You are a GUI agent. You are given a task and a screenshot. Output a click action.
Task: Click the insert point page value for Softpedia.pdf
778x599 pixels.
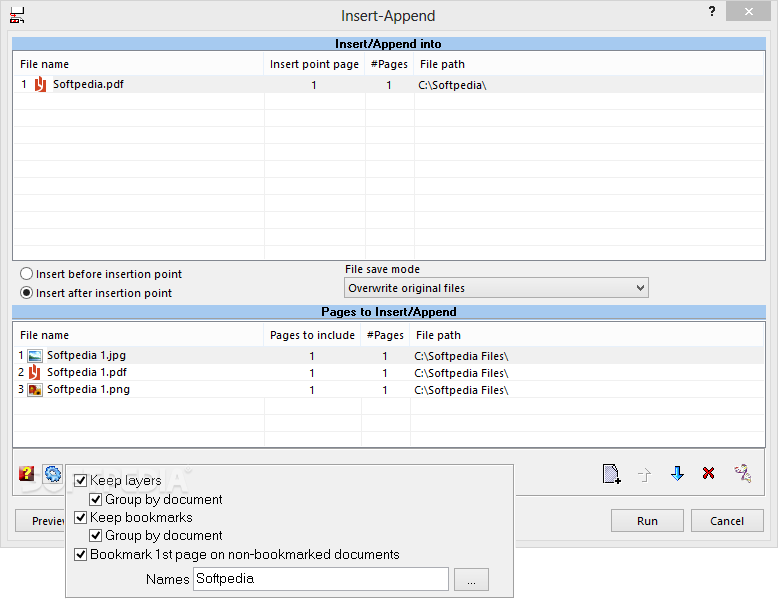314,85
